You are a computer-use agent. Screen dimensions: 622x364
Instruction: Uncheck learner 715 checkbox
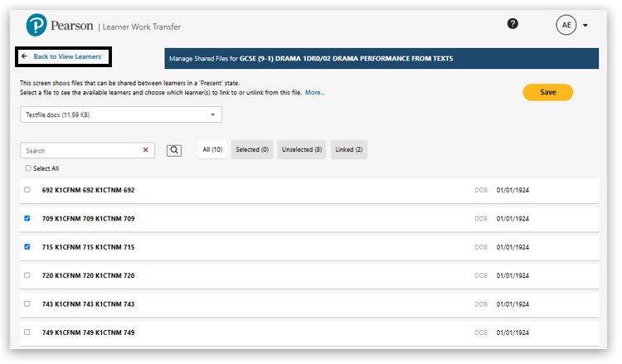point(27,247)
